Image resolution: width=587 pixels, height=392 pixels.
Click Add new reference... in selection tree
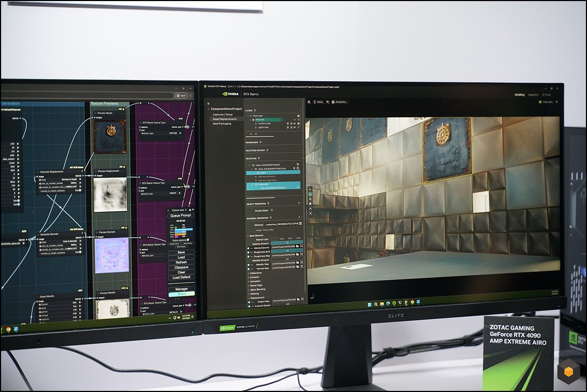click(266, 177)
